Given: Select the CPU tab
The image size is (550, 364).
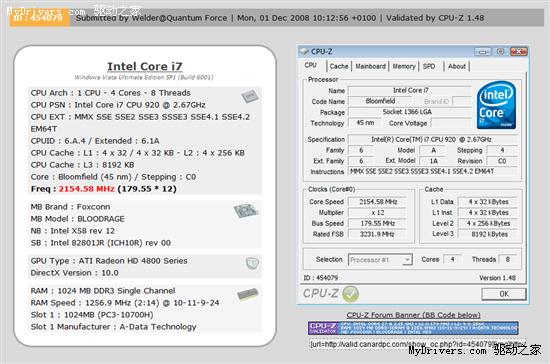Looking at the screenshot, I should (x=310, y=65).
